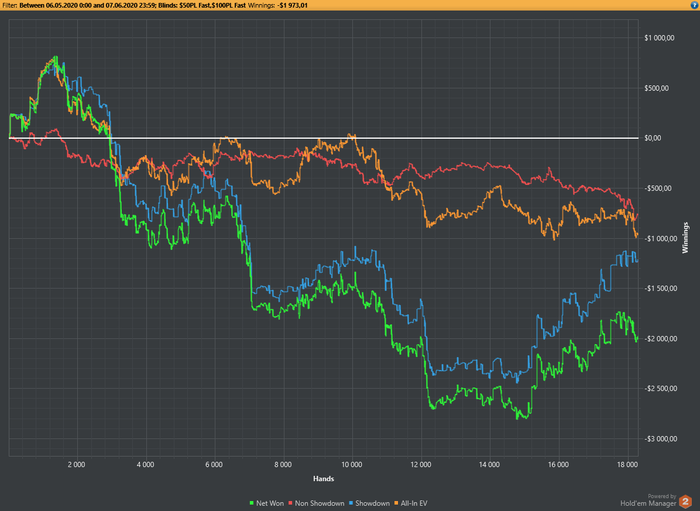This screenshot has height=511, width=700.
Task: Click the filter date range text
Action: pyautogui.click(x=88, y=5)
